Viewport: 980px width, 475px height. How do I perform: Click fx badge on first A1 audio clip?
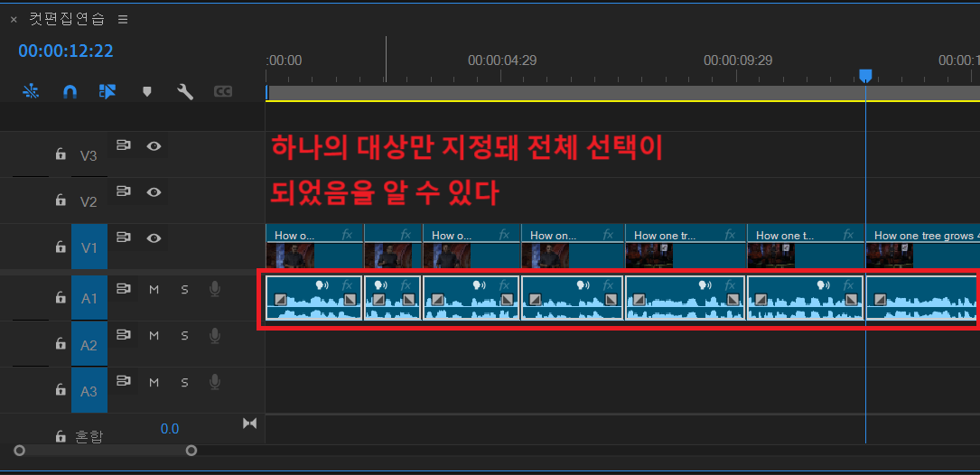(x=348, y=285)
